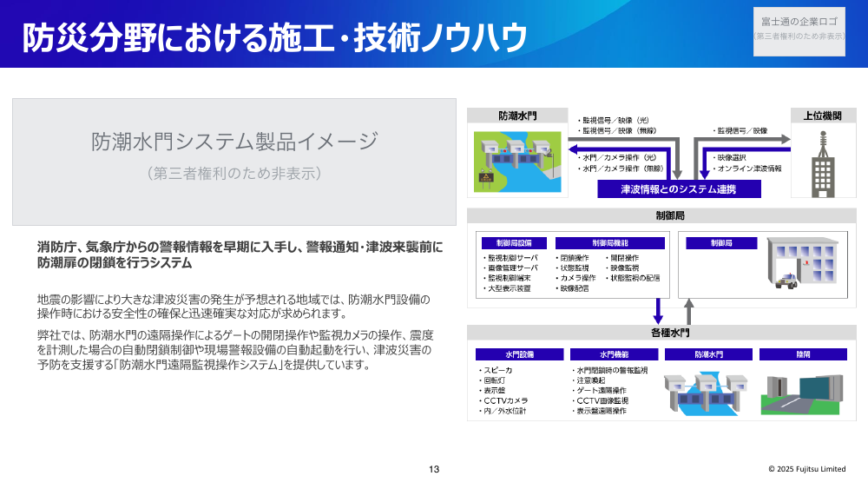Click the blue 制御局 label beside the building
The width and height of the screenshot is (868, 489).
pos(721,243)
